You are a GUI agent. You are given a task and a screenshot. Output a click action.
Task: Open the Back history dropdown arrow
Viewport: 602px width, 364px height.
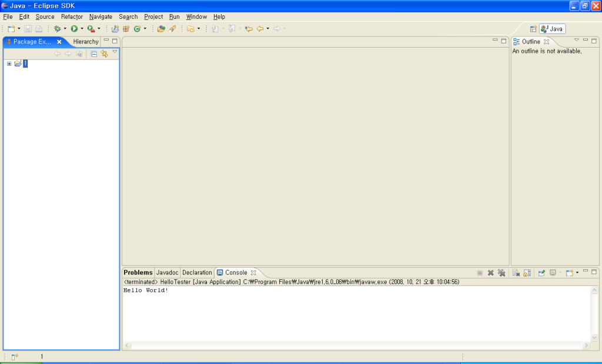(267, 29)
